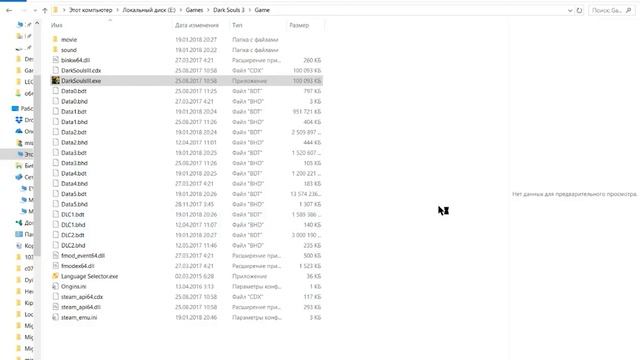Select steam_emu.ini config file icon

point(56,317)
